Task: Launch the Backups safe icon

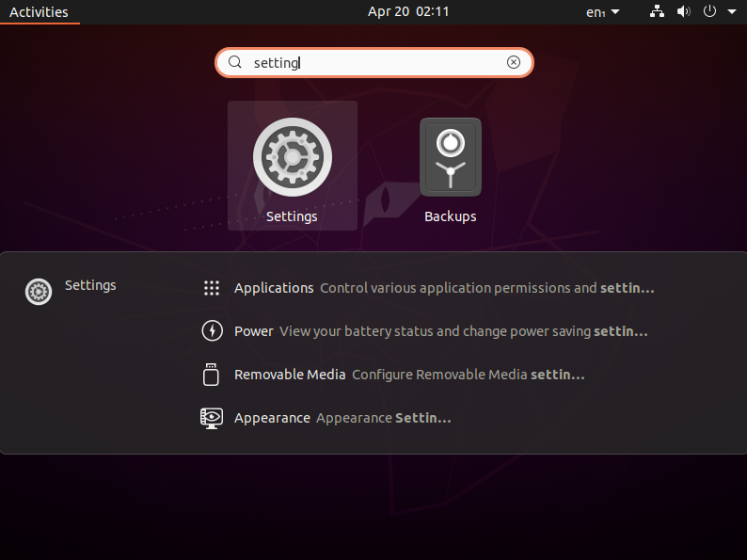Action: [451, 157]
